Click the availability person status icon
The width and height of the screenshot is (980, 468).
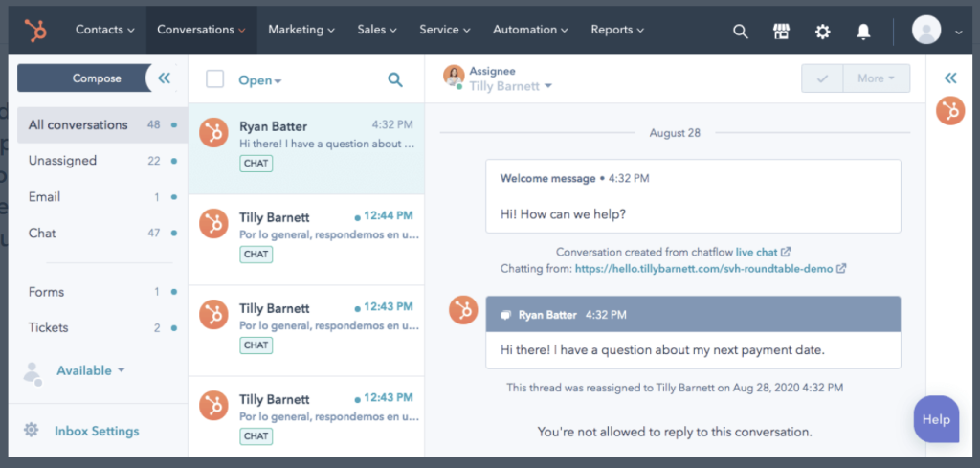[x=32, y=372]
